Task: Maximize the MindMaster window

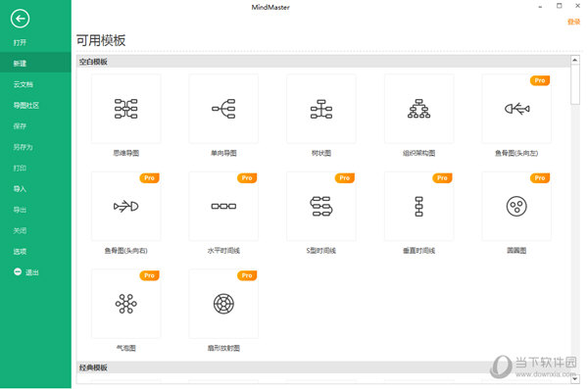Action: click(560, 6)
